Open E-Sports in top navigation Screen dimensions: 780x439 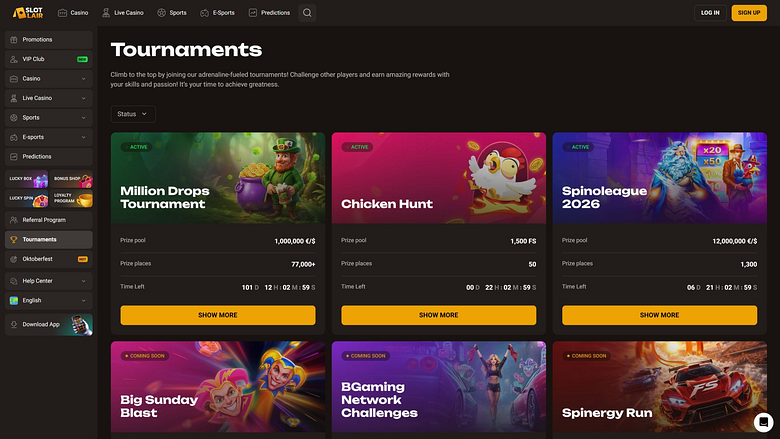click(x=217, y=13)
